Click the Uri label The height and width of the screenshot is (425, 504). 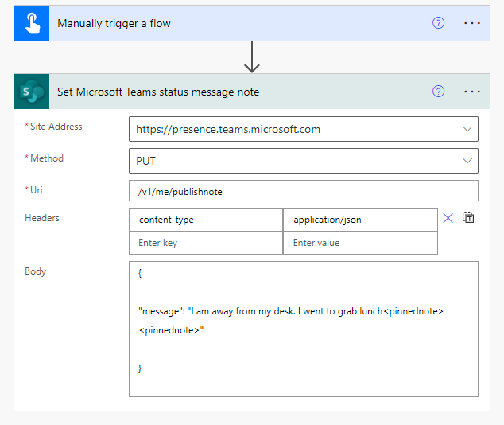(36, 190)
